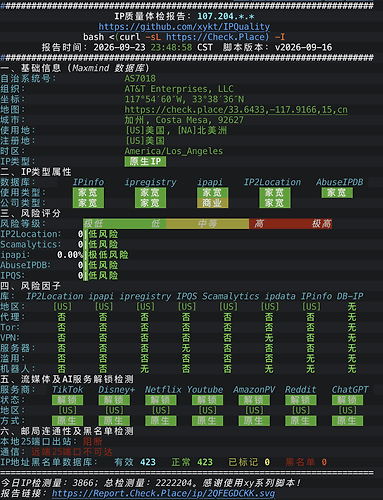The height and width of the screenshot is (500, 383).
Task: Click the 极高 segment of the risk bar
Action: point(321,224)
